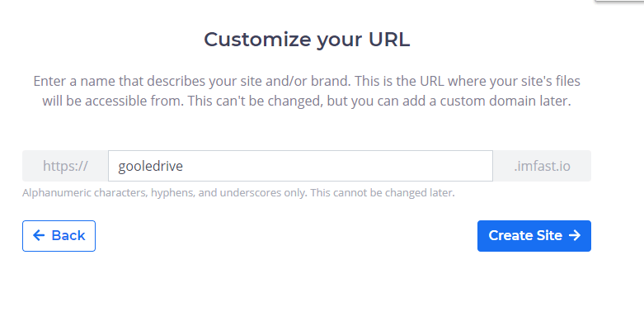Click the 'This cannot be changed later.' note
The image size is (644, 321).
(383, 193)
